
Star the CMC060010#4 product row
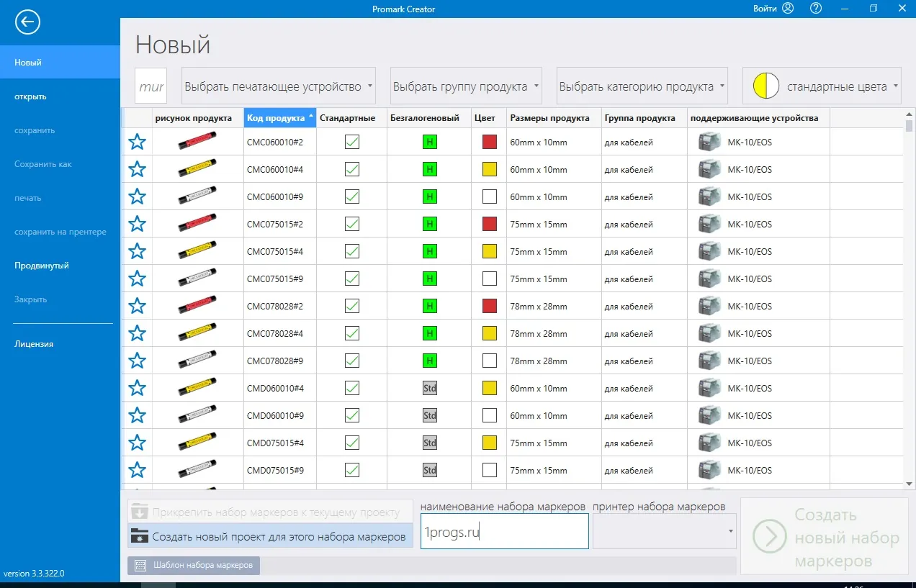click(137, 169)
